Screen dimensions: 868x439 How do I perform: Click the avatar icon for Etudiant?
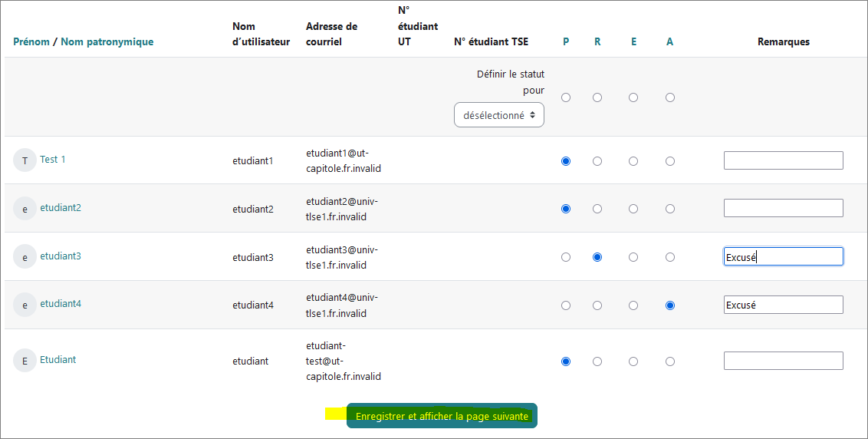coord(25,361)
